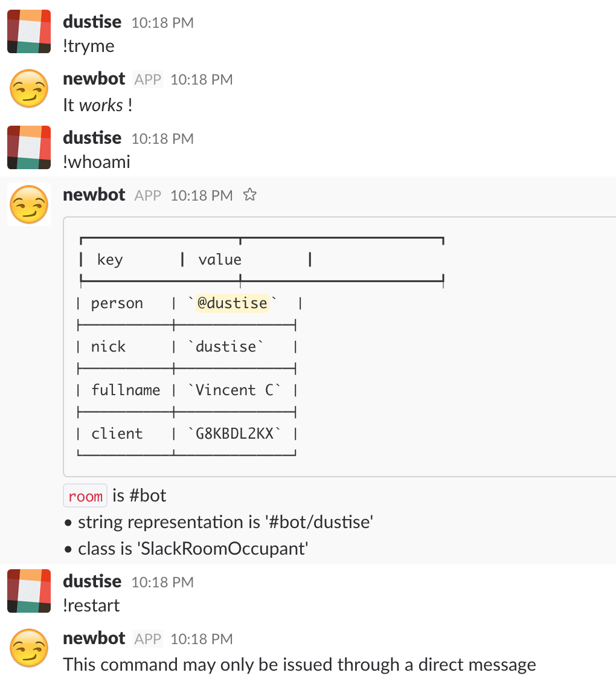Viewport: 616px width, 684px height.
Task: Click the APP badge beside newbot's last message
Action: [x=148, y=639]
